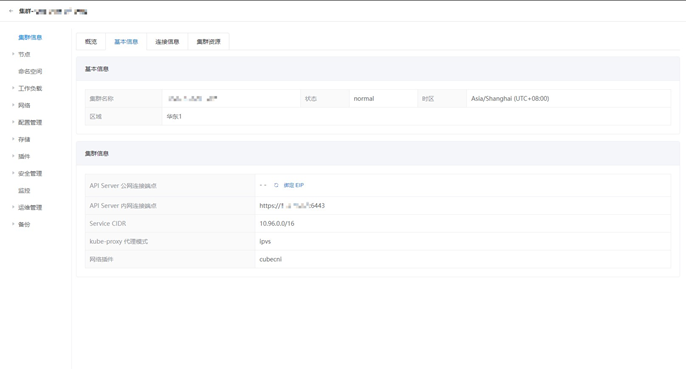Image resolution: width=686 pixels, height=369 pixels.
Task: Click the internal endpoint URL ending in 6443
Action: (x=292, y=205)
